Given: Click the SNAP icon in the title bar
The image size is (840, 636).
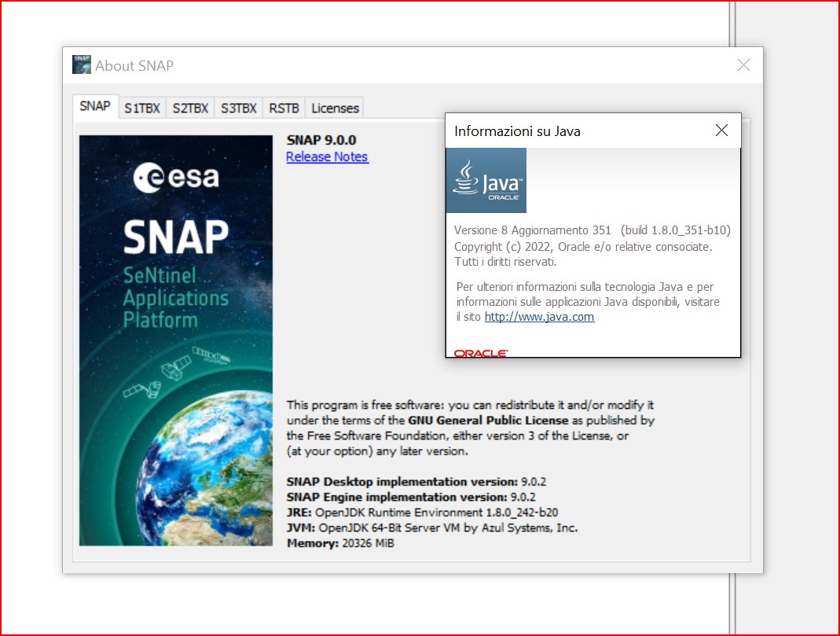Looking at the screenshot, I should click(x=82, y=65).
